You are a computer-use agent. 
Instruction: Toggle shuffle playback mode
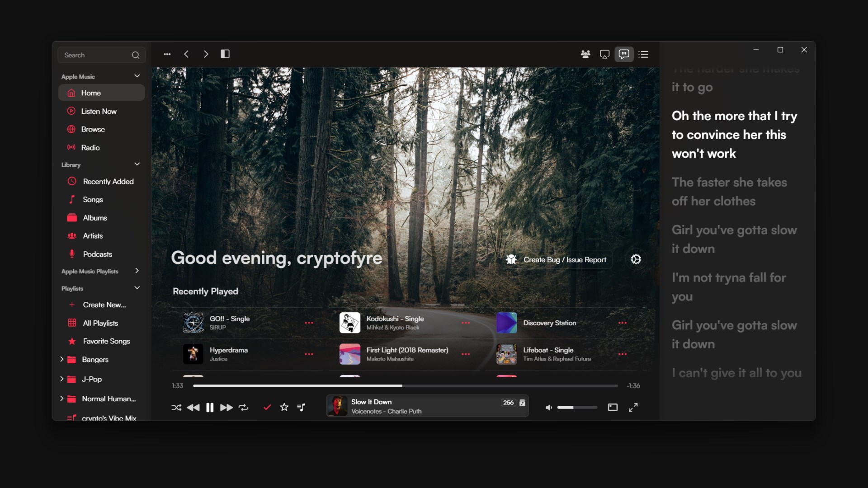[176, 407]
